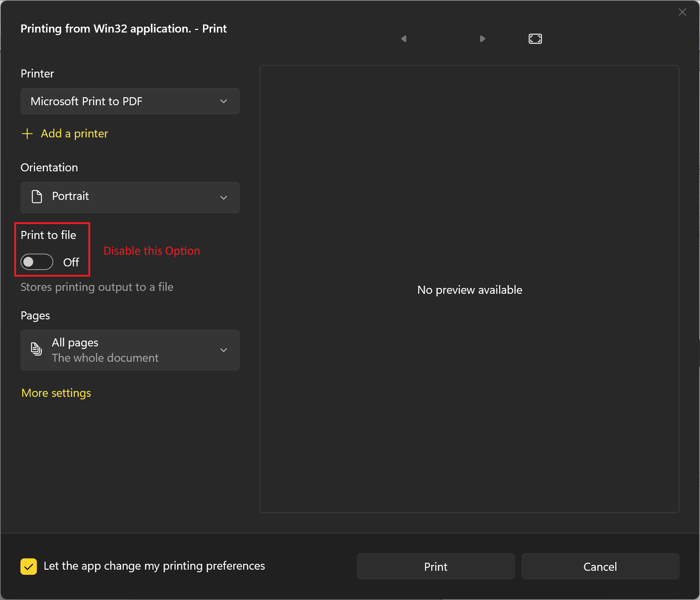Click Add a printer
700x600 pixels.
(74, 134)
